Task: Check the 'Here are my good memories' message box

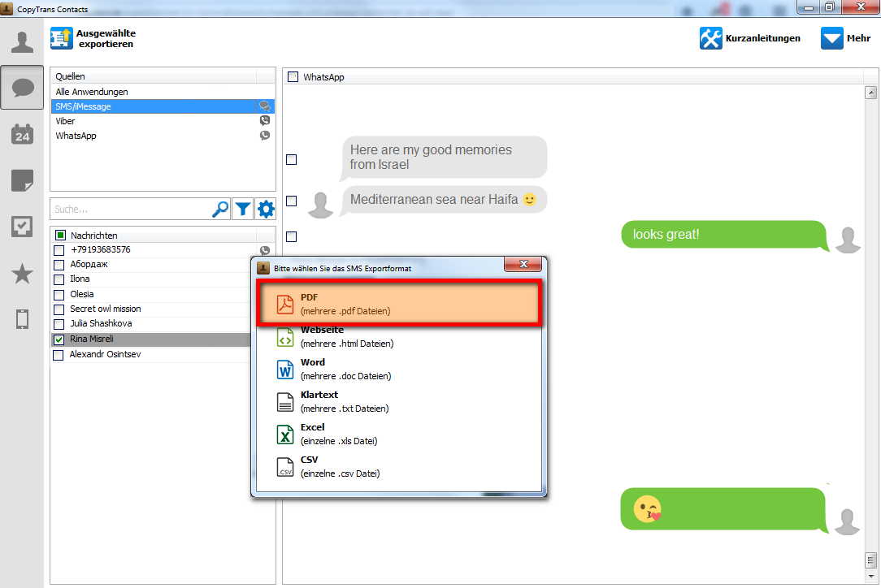Action: [291, 159]
